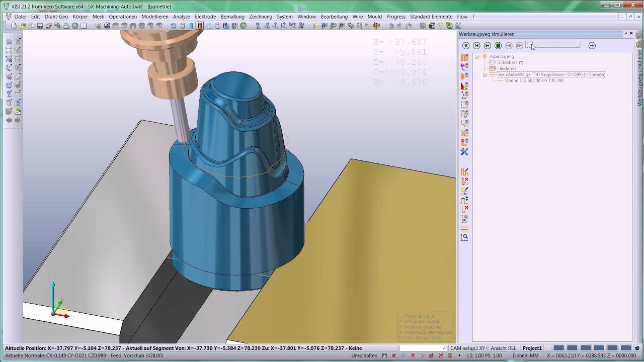Click the approach move path icon
Image resolution: width=644 pixels, height=362 pixels.
pos(464,124)
